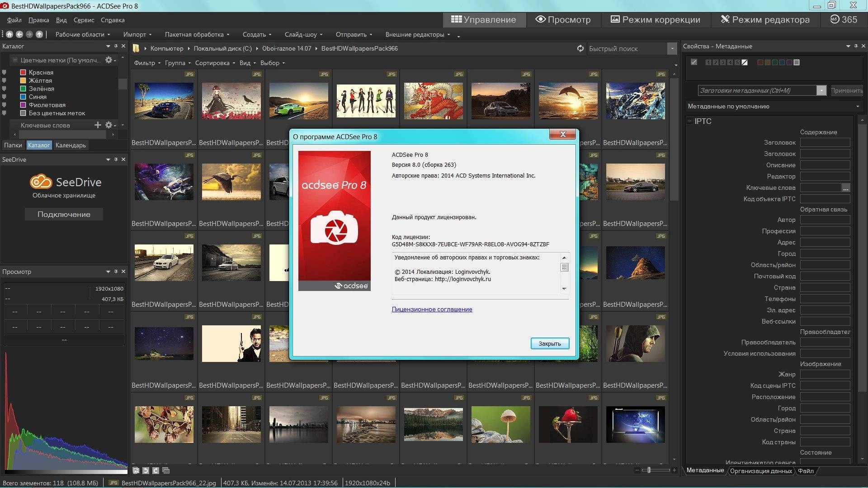Switch to Режим редактора tab
Screen dimensions: 868x488
[765, 19]
